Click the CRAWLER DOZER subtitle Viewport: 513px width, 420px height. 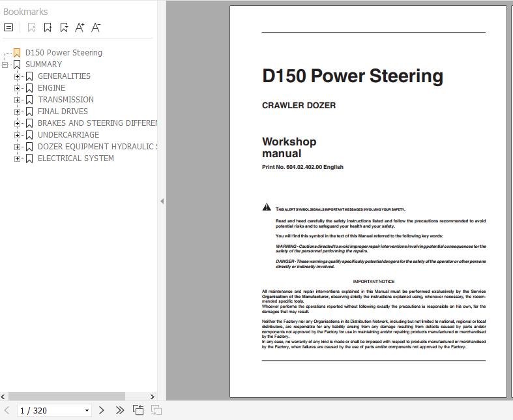tap(299, 106)
